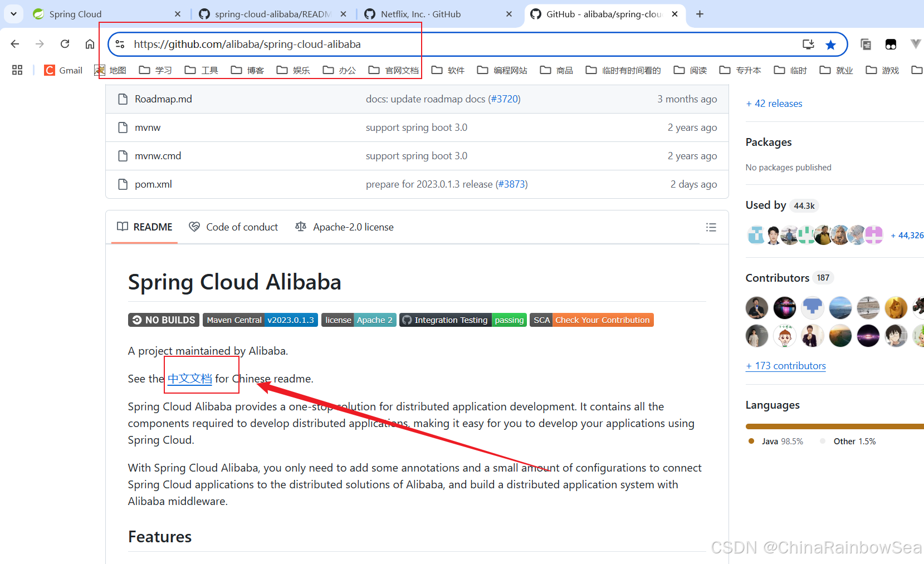Open the mvnw file
Image resolution: width=924 pixels, height=564 pixels.
(148, 127)
